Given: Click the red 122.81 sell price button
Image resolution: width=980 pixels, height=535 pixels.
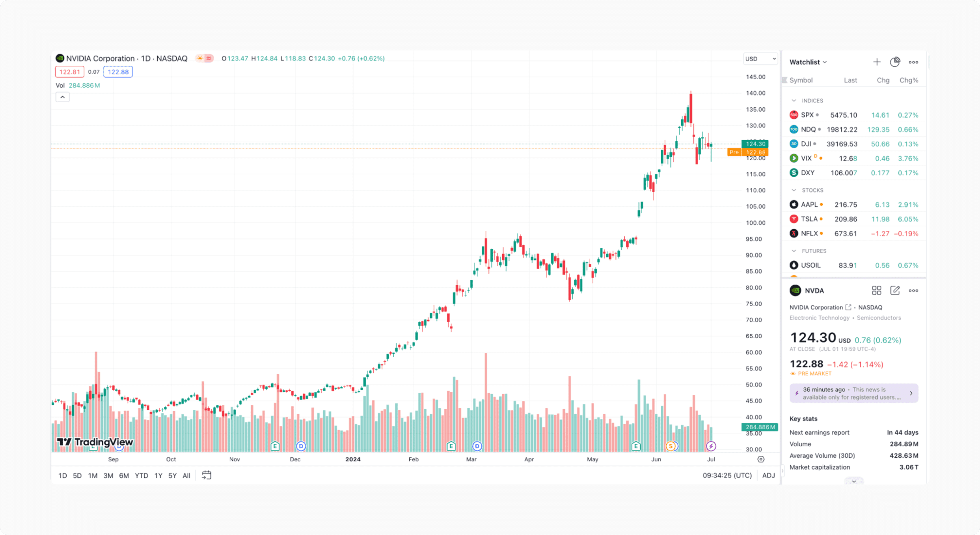Looking at the screenshot, I should (x=69, y=72).
